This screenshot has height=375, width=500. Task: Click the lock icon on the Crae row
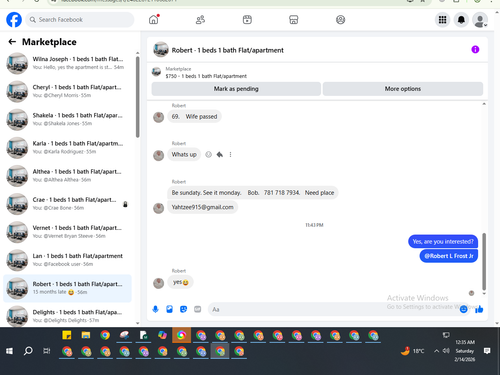[x=125, y=204]
